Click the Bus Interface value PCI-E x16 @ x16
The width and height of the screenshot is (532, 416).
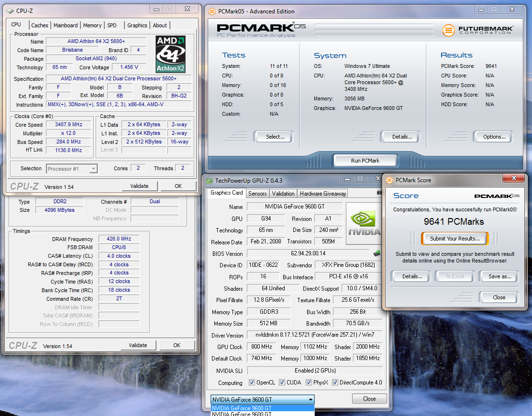(348, 276)
